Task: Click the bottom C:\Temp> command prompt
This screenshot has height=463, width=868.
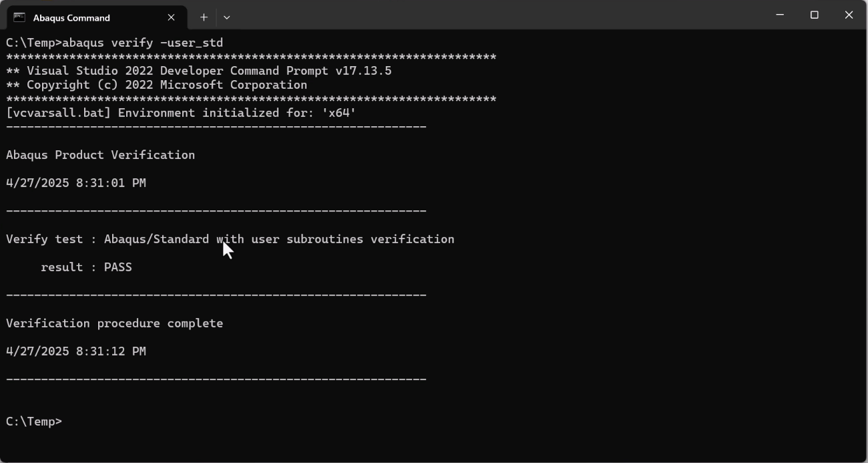Action: click(33, 422)
